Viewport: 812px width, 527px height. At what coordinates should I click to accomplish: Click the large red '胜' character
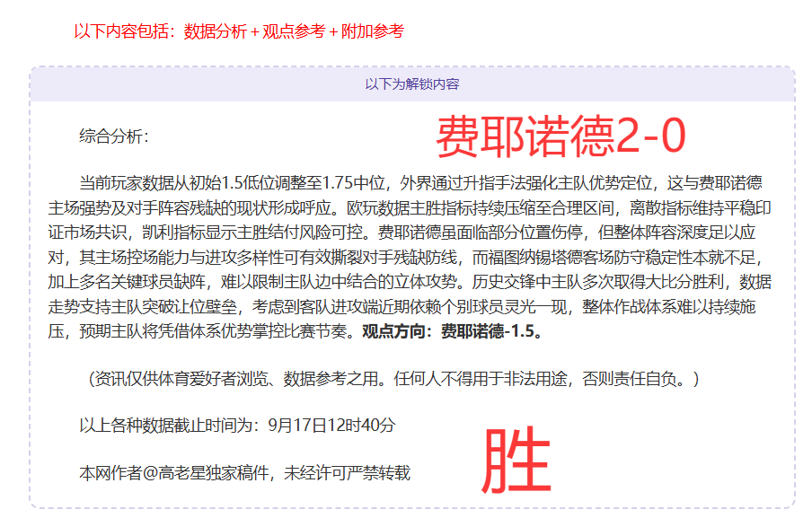pos(516,460)
